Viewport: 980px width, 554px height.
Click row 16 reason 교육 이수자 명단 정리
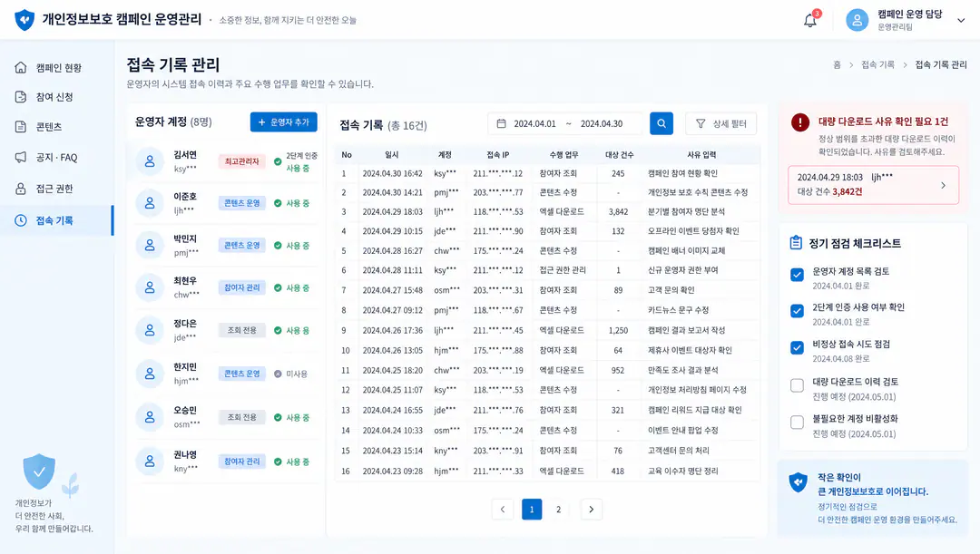pos(682,471)
